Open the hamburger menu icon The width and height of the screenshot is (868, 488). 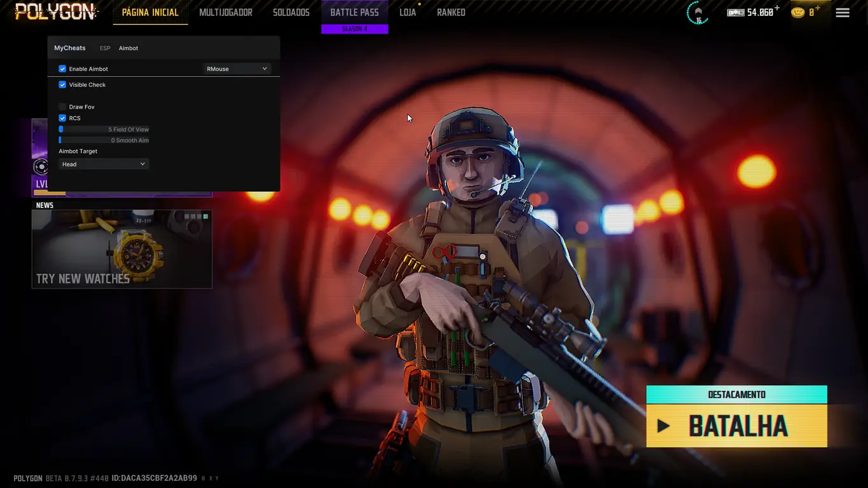click(x=842, y=13)
